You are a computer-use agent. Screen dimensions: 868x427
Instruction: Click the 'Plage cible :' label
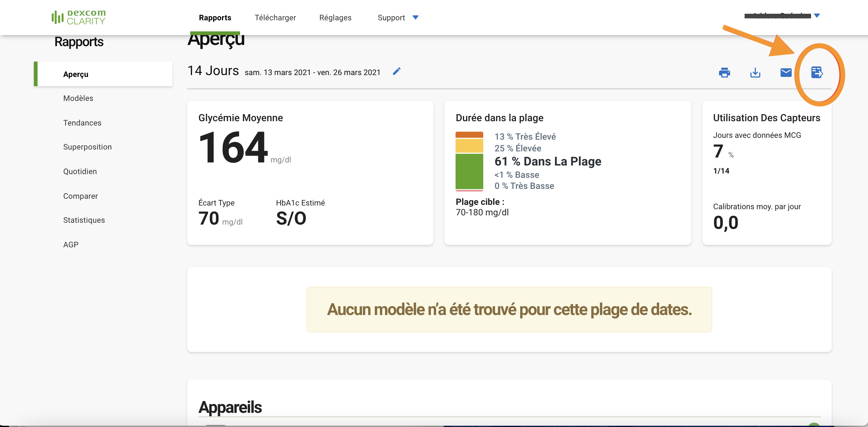click(480, 202)
